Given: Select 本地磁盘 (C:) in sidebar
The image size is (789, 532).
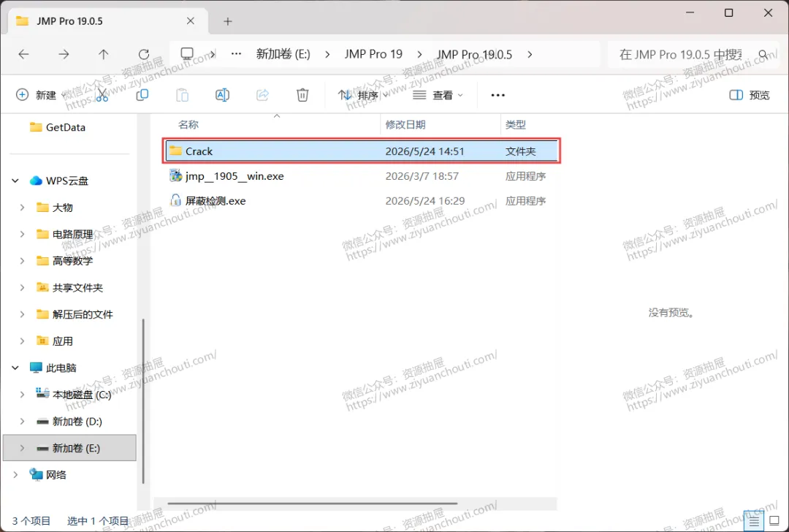Looking at the screenshot, I should click(82, 395).
